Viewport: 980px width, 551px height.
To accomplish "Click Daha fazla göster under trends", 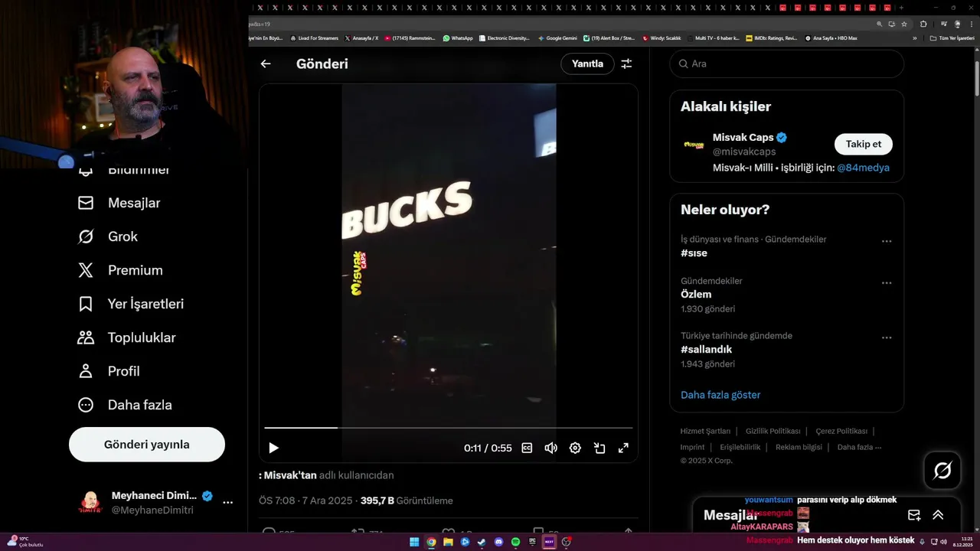I will point(720,395).
